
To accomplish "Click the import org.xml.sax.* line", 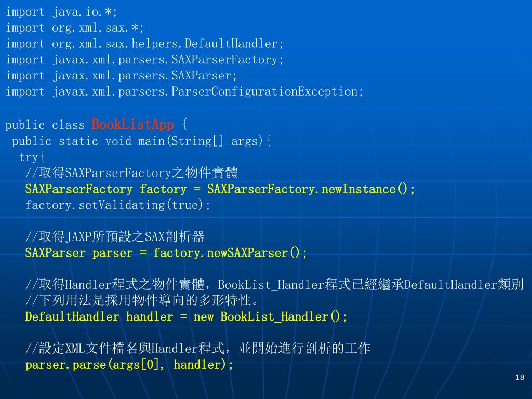I will pyautogui.click(x=75, y=28).
